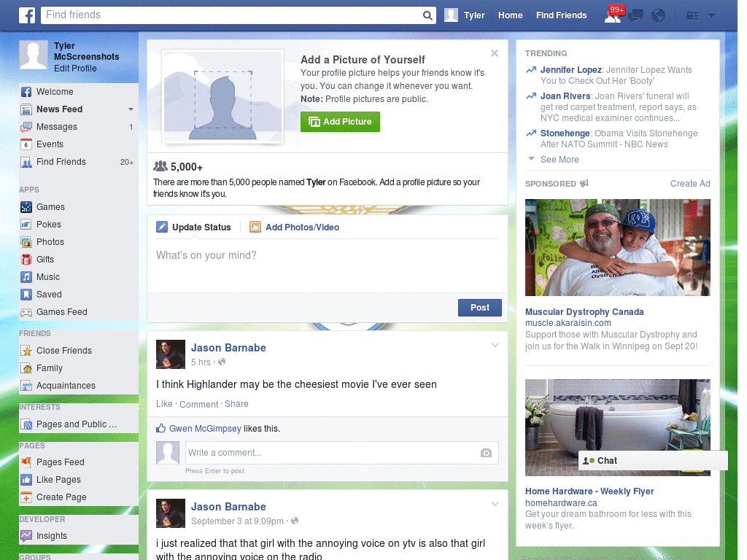Image resolution: width=747 pixels, height=560 pixels.
Task: Open friend requests icon with 99+ badge
Action: (613, 15)
